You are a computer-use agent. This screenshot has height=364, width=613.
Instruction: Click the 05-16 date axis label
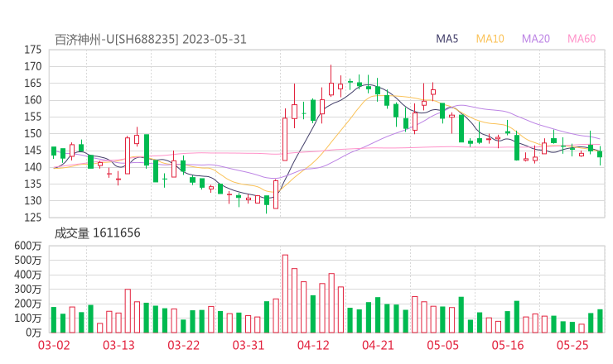point(508,345)
